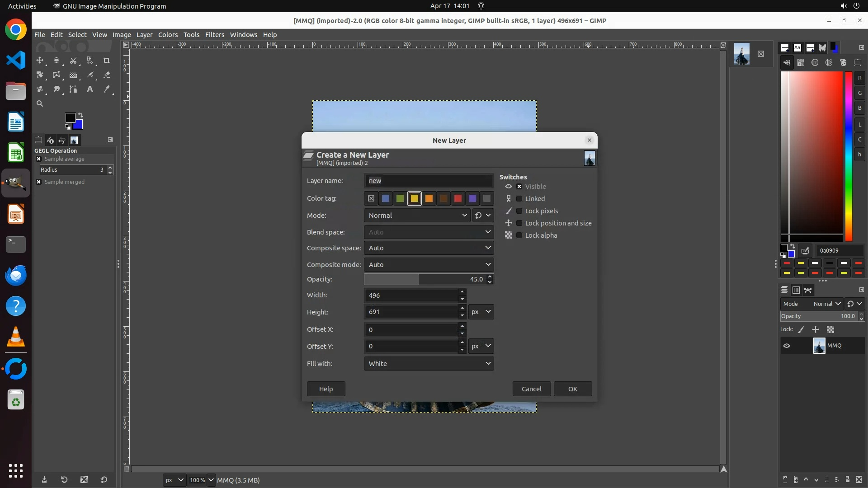The height and width of the screenshot is (488, 868).
Task: Click the Cancel button
Action: pyautogui.click(x=531, y=389)
